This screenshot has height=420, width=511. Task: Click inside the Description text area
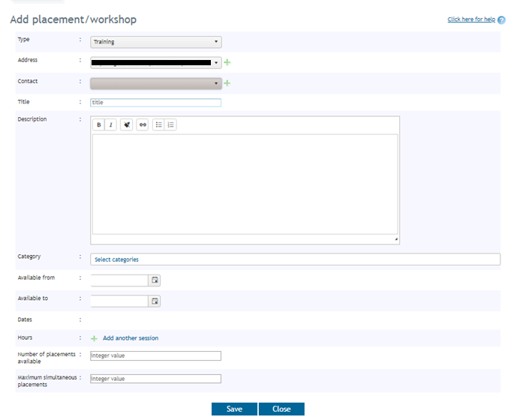pos(245,184)
